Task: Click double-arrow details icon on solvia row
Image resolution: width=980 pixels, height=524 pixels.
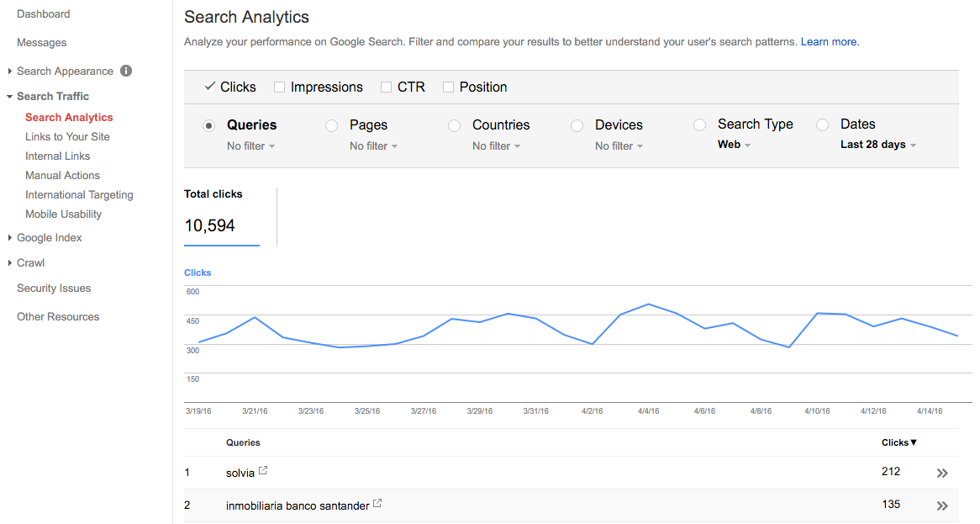Action: 942,472
